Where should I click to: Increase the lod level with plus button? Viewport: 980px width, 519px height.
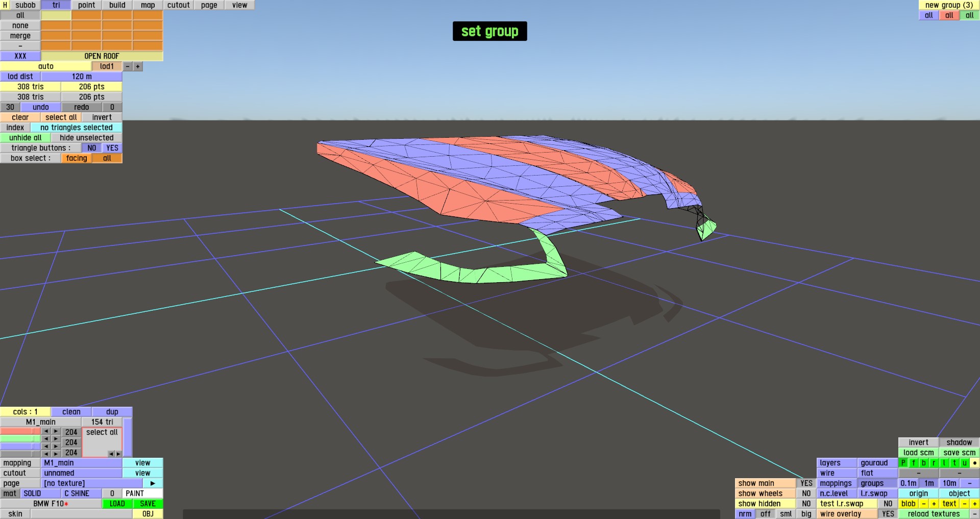coord(138,66)
